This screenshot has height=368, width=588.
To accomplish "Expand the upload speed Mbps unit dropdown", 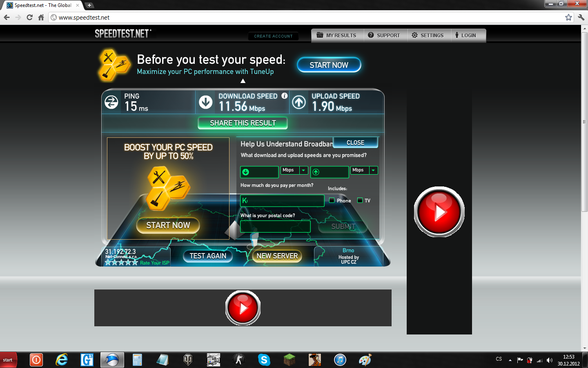I will (373, 170).
